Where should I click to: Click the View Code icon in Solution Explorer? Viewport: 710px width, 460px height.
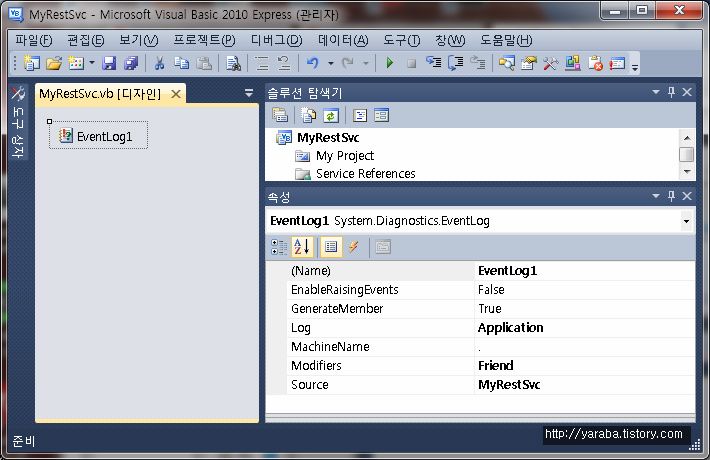pos(360,115)
